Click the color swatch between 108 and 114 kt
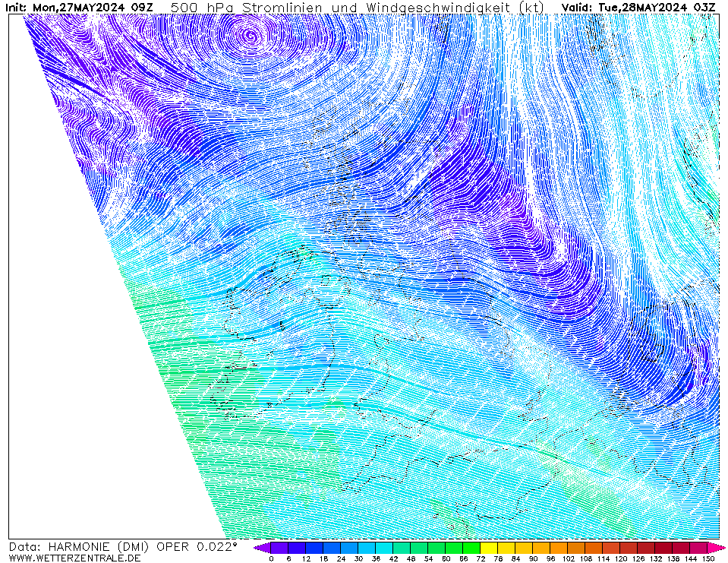This screenshot has width=728, height=563. 594,548
